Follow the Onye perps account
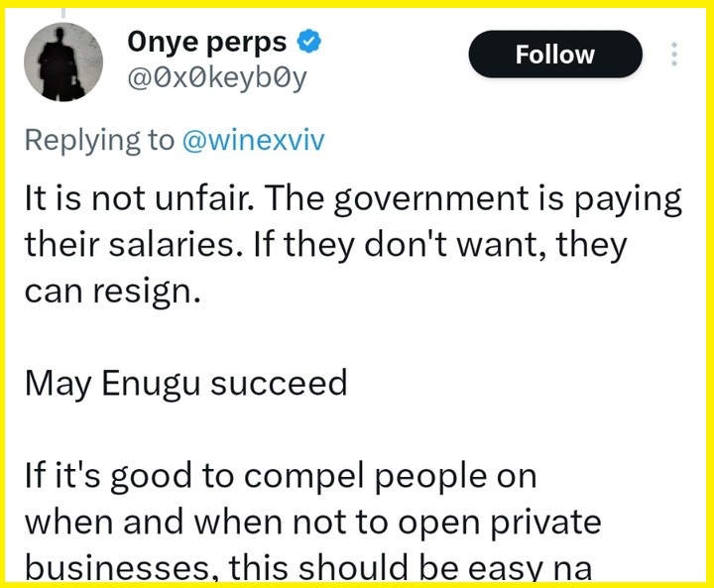 point(554,55)
